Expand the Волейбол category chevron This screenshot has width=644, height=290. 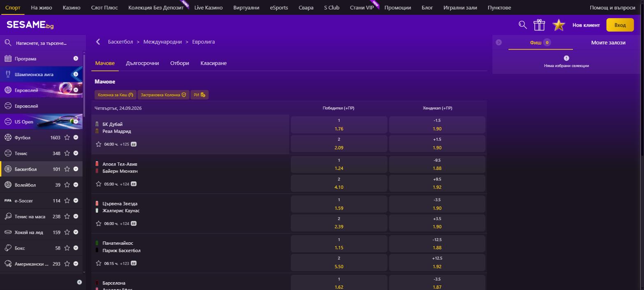pos(76,185)
